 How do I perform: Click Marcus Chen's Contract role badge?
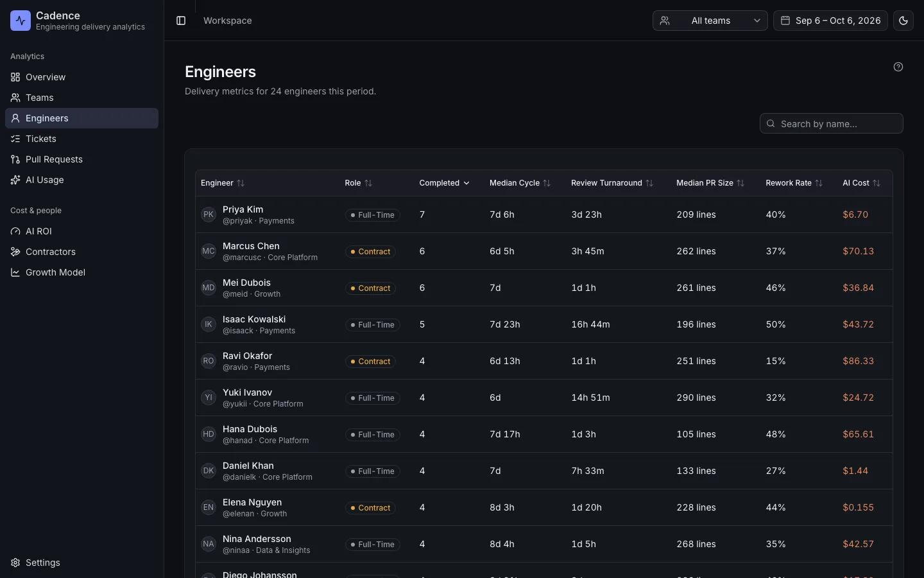coord(370,252)
